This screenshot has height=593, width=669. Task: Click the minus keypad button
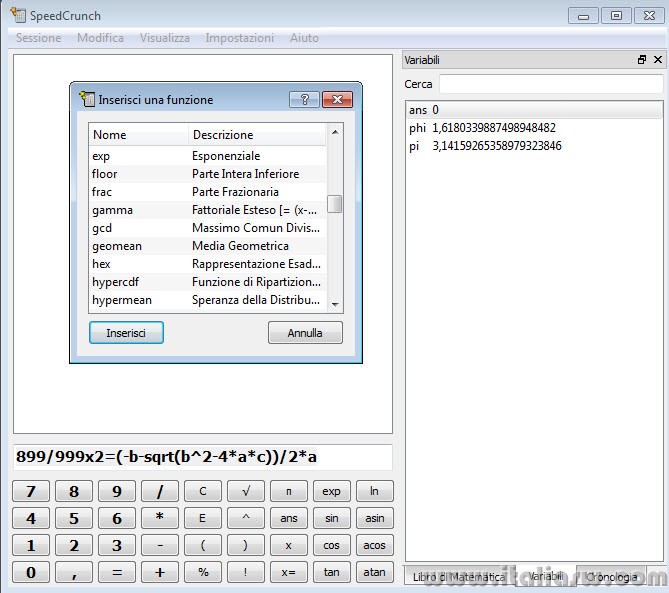tap(160, 545)
